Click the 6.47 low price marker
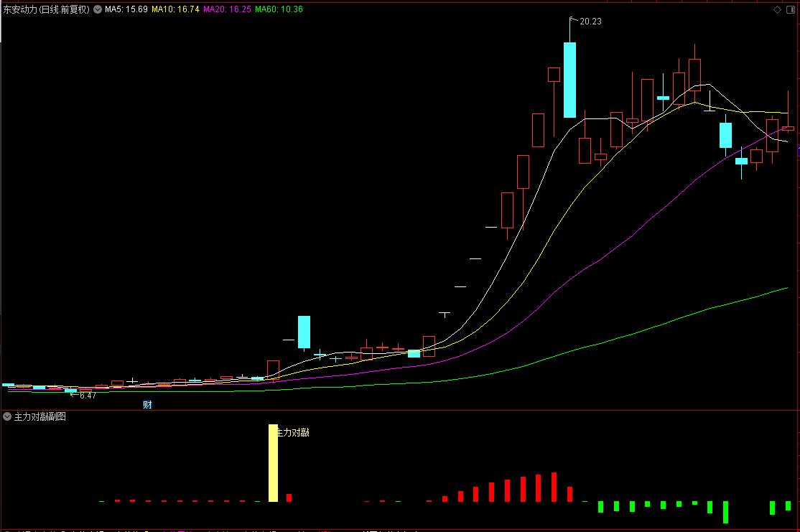 (88, 396)
